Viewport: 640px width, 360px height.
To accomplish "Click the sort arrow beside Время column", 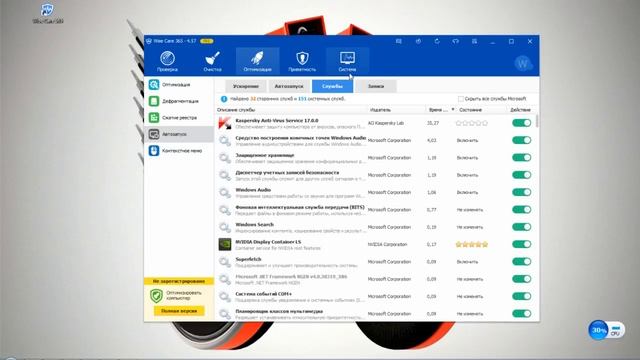I will pyautogui.click(x=453, y=110).
